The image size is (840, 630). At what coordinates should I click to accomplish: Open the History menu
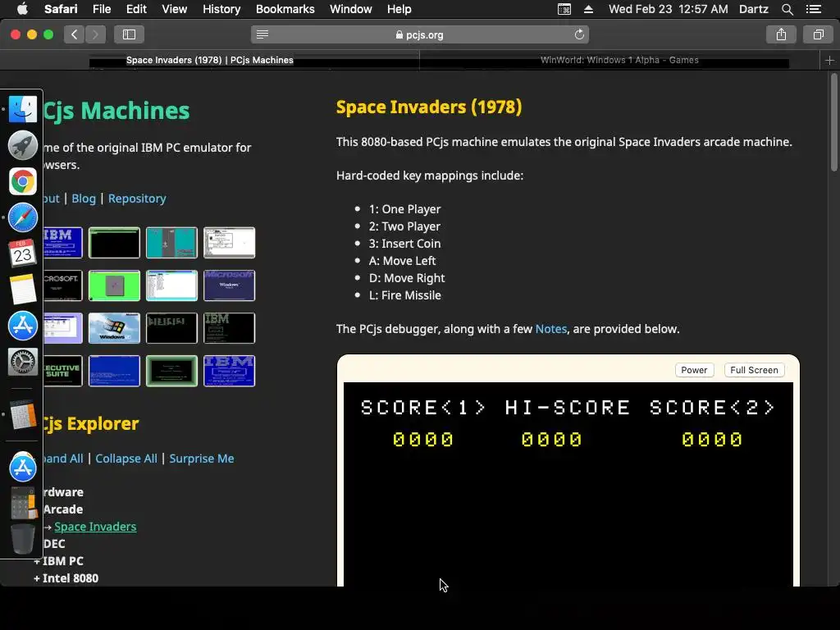point(221,9)
